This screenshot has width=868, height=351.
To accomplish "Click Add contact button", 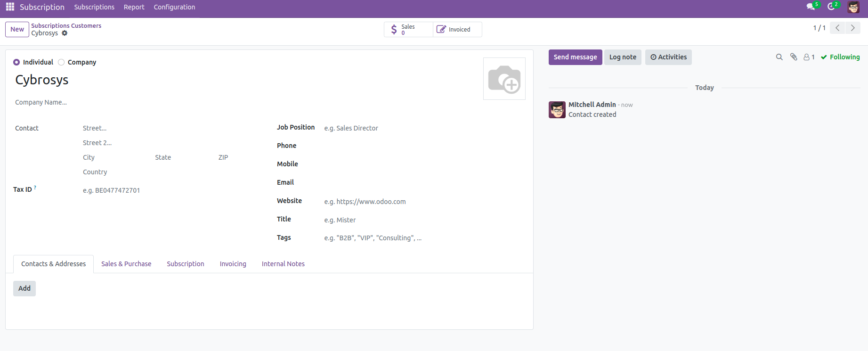I will tap(24, 288).
